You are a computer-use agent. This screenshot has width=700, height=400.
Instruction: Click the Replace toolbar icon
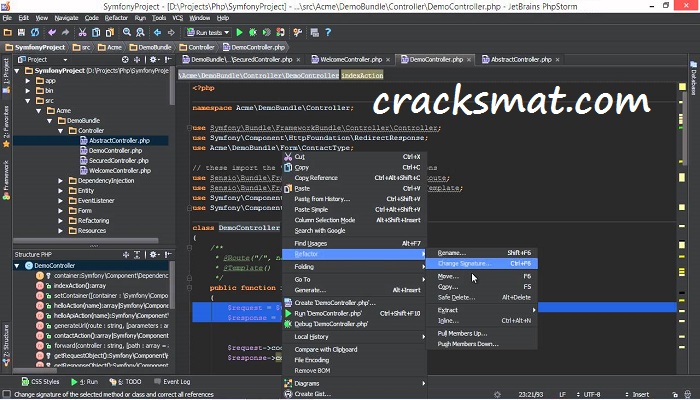pyautogui.click(x=140, y=32)
